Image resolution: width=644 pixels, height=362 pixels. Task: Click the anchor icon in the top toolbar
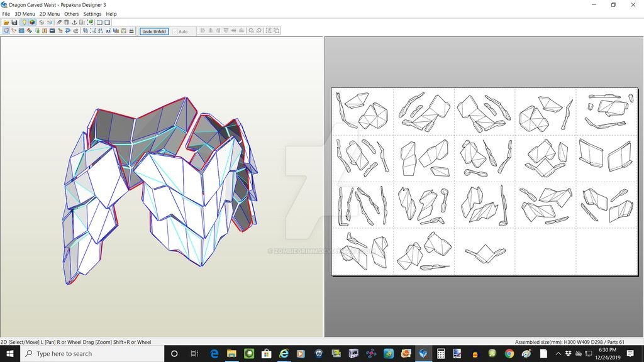(x=74, y=22)
